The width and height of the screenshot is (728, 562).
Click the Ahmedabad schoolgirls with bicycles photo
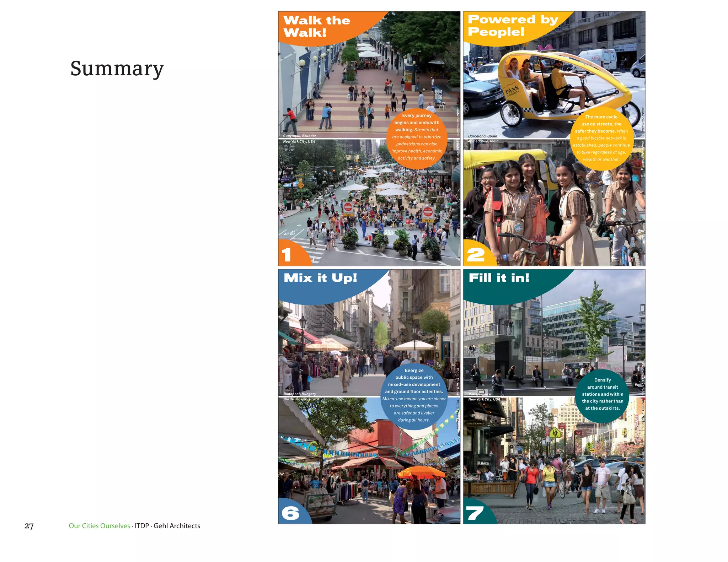554,202
